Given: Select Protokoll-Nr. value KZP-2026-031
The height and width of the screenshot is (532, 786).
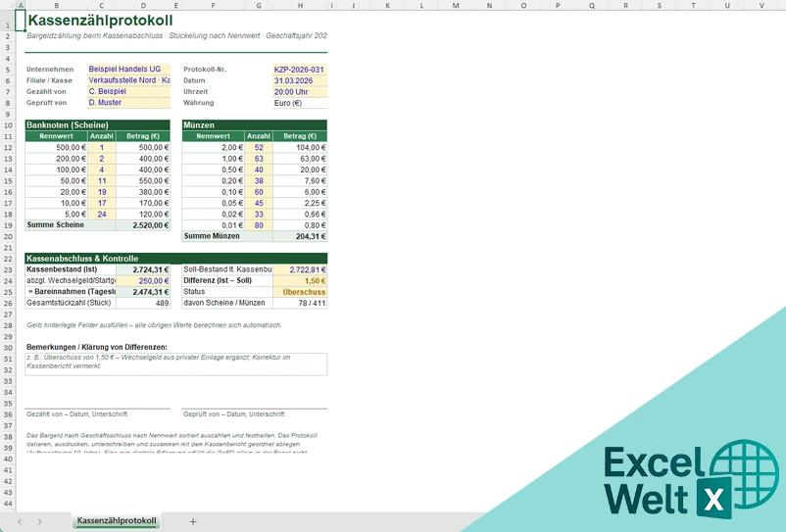Looking at the screenshot, I should 300,70.
